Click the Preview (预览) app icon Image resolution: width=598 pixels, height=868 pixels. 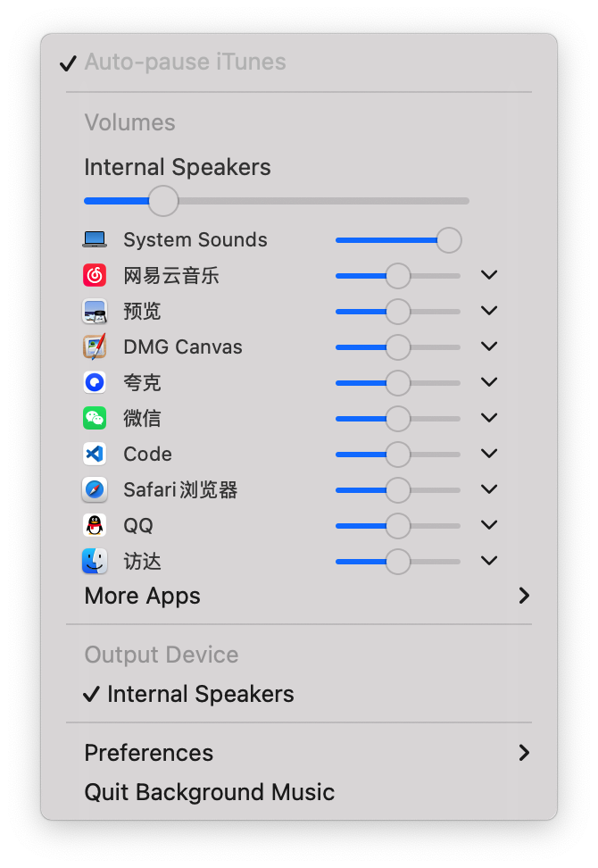95,311
